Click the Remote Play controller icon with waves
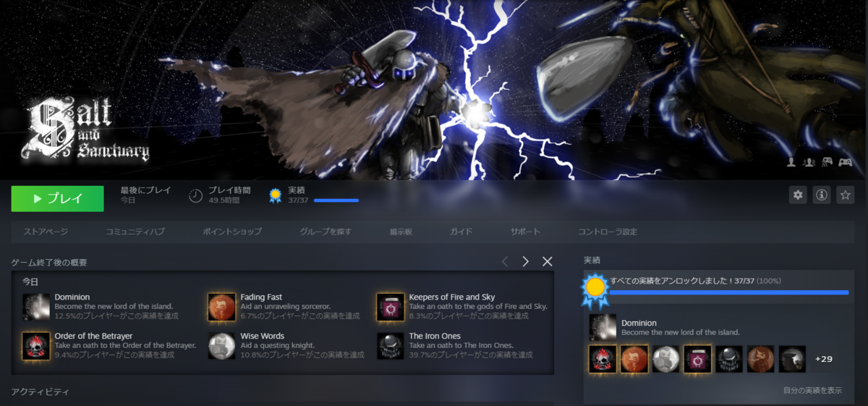The width and height of the screenshot is (868, 406). [x=827, y=162]
